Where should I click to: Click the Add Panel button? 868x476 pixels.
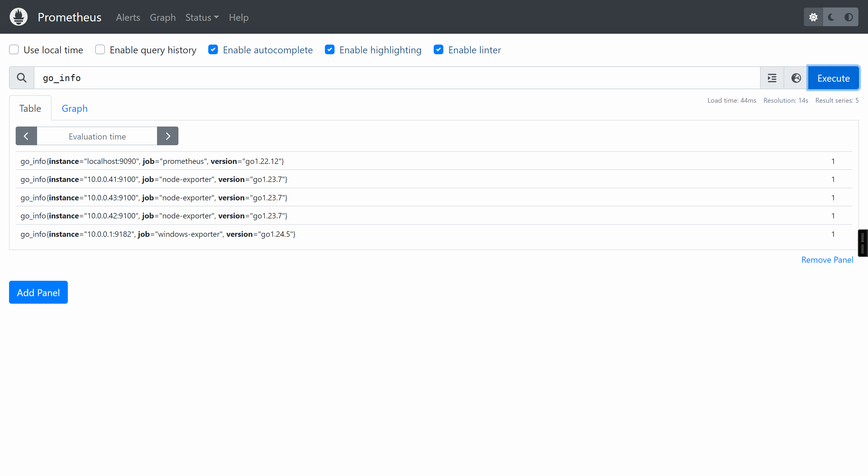38,292
